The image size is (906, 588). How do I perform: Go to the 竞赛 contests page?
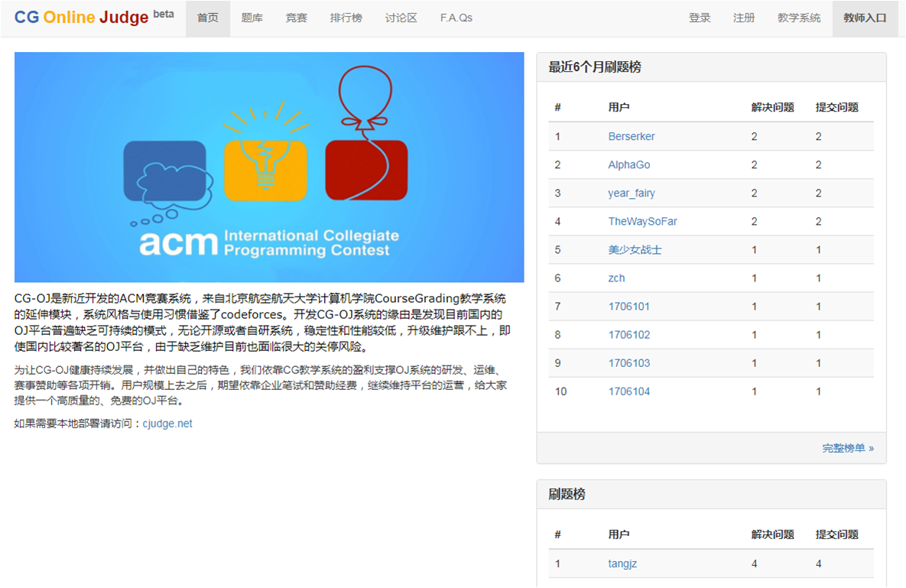pos(297,18)
